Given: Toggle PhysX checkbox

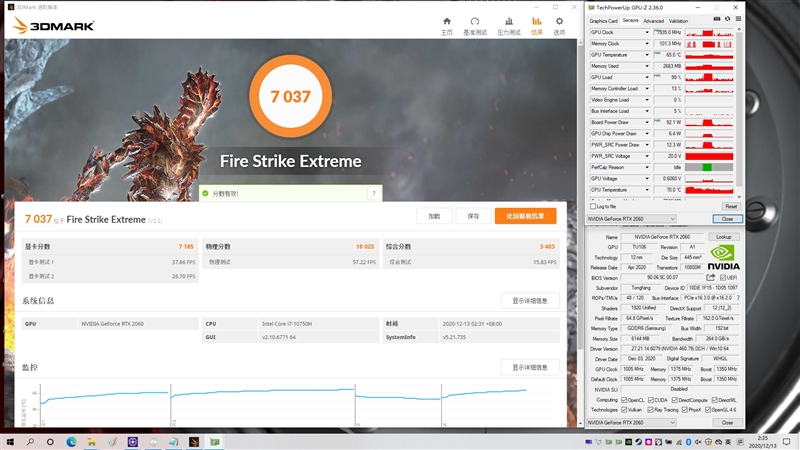Looking at the screenshot, I should click(x=685, y=410).
